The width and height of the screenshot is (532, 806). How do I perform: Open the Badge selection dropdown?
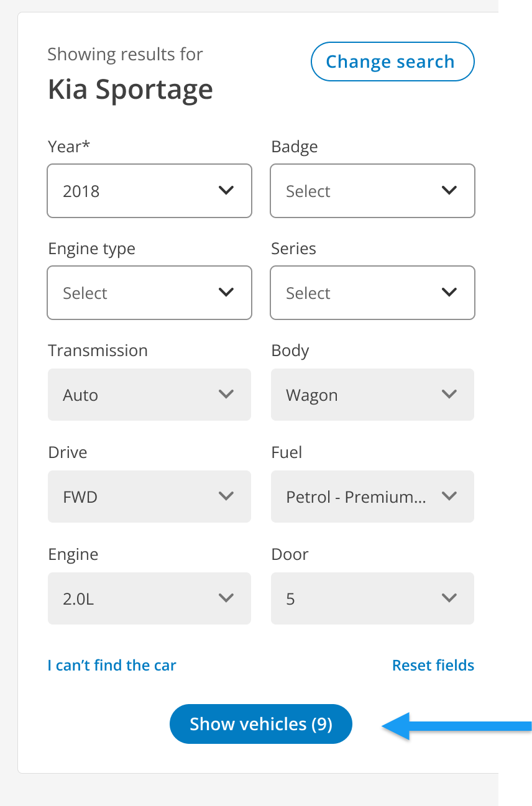point(372,191)
